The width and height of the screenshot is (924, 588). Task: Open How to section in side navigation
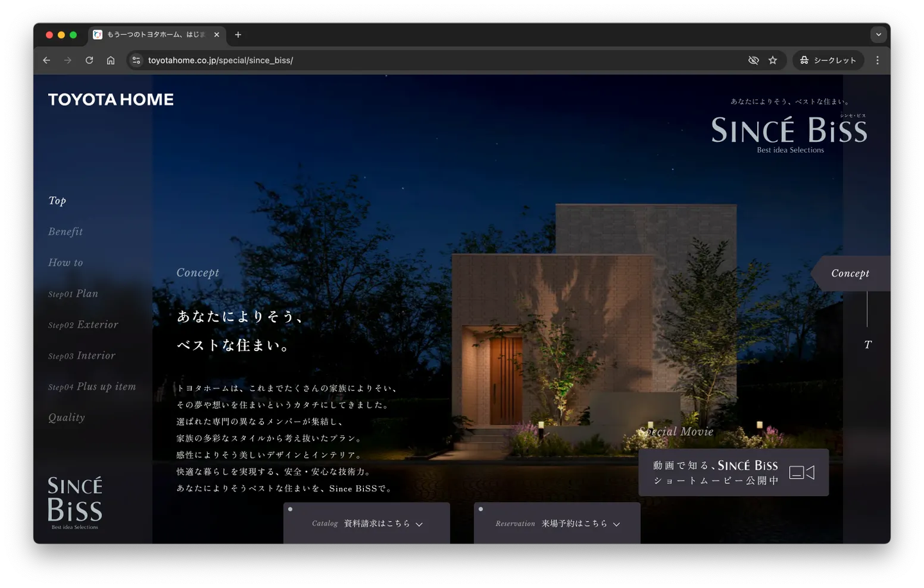[x=65, y=263]
